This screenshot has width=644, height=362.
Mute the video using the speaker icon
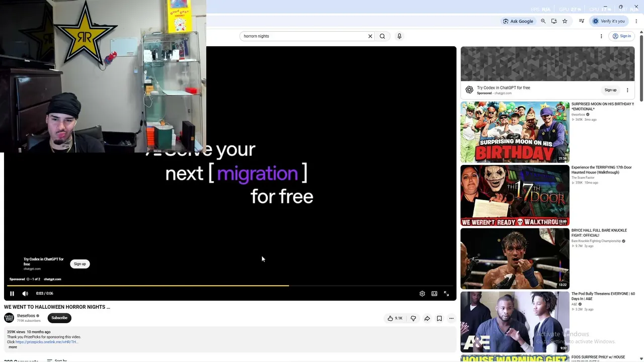(25, 294)
